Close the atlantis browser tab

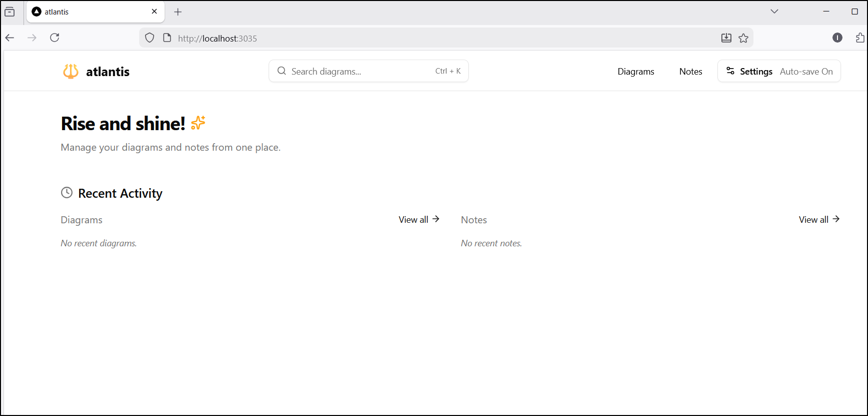[154, 12]
